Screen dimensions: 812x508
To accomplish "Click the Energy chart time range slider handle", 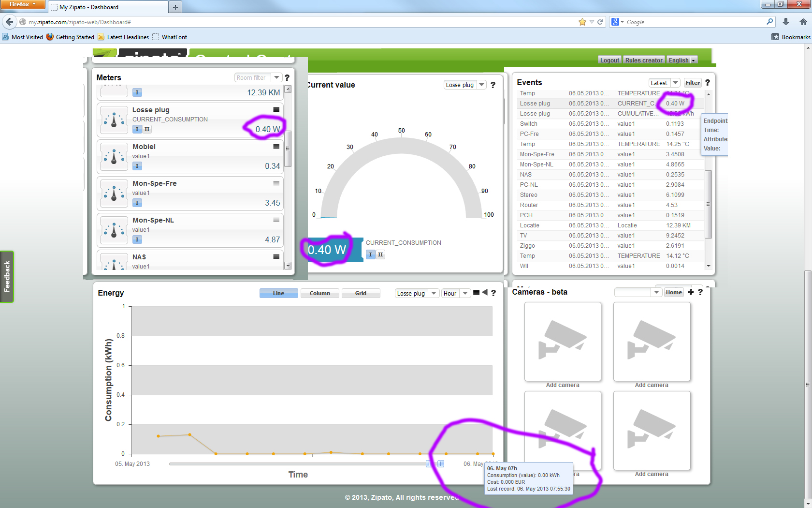I will coord(440,463).
